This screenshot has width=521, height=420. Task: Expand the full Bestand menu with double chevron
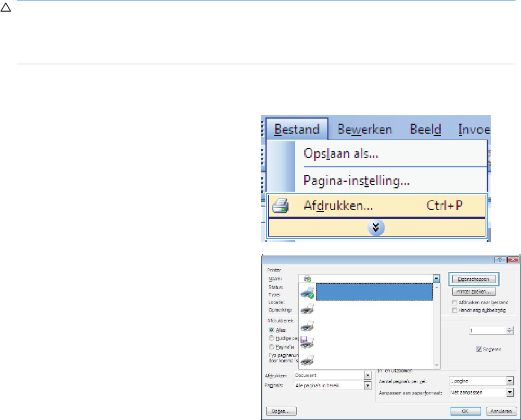[376, 228]
